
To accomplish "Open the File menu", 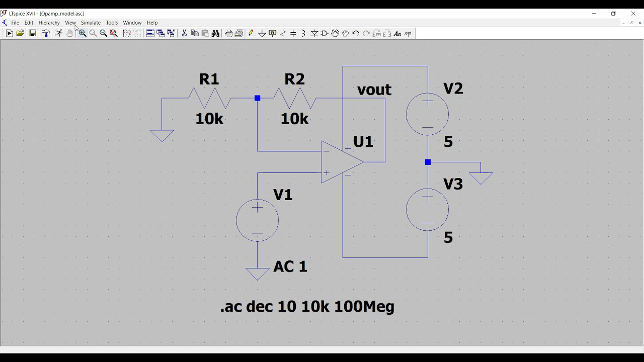I will tap(15, 23).
